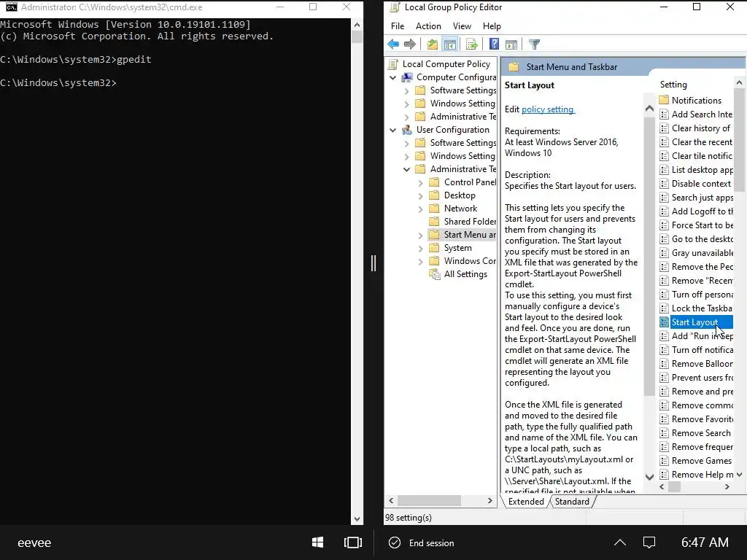Select Turn off notification area cleanup setting
Screen dimensions: 747x560
[x=696, y=349]
